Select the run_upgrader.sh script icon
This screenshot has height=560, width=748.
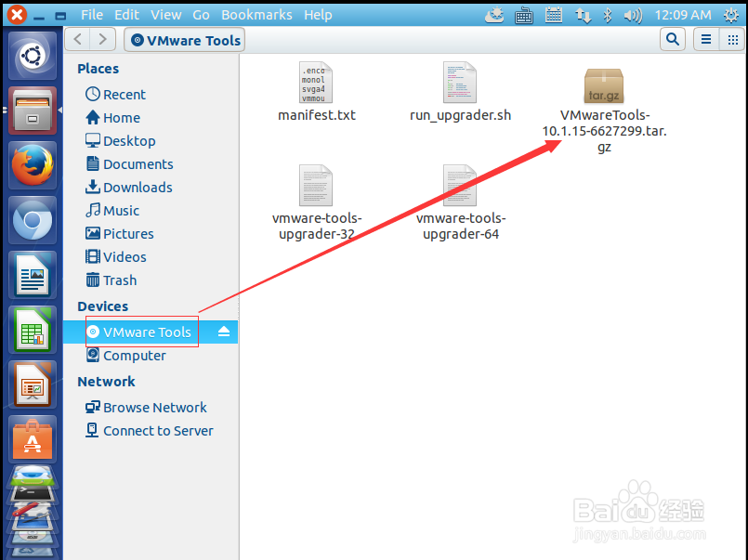pos(459,83)
